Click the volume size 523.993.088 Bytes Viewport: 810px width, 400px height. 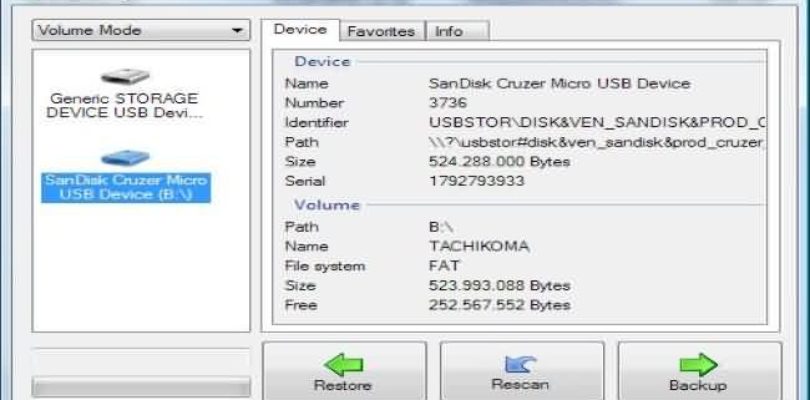(500, 286)
